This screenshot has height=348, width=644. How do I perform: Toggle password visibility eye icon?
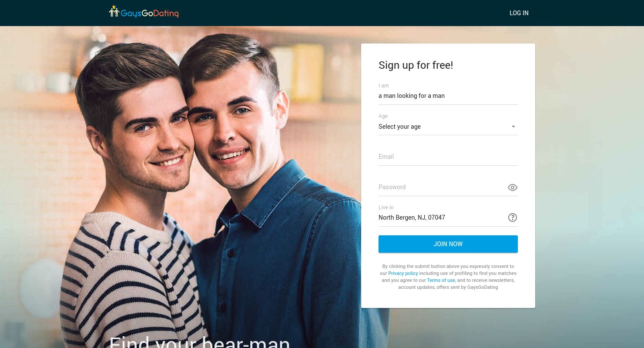pyautogui.click(x=513, y=187)
